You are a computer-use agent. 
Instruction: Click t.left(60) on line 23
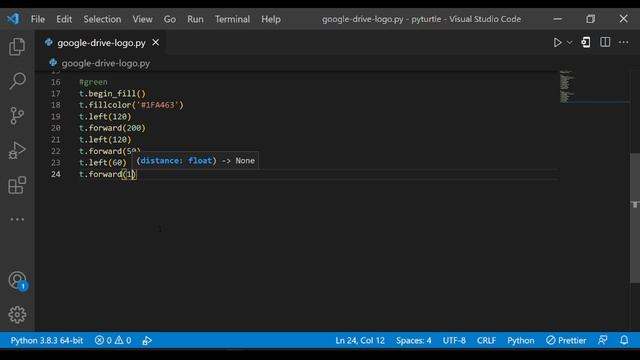coord(103,162)
